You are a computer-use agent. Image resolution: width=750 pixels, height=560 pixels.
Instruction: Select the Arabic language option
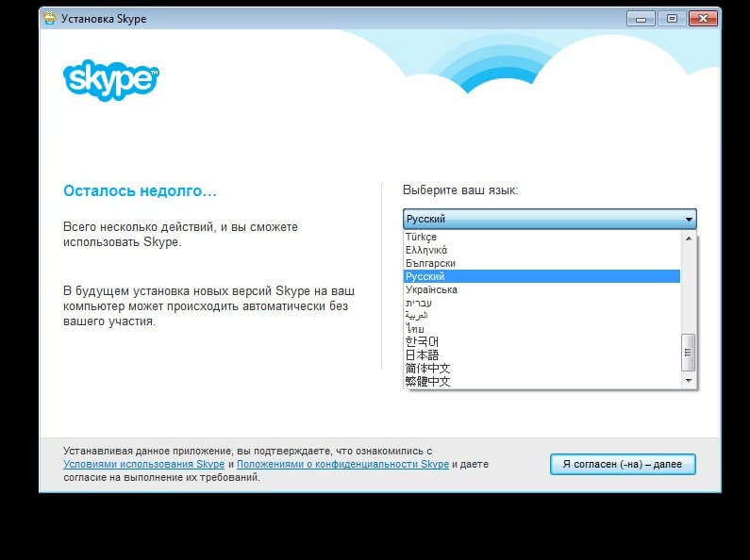click(416, 316)
